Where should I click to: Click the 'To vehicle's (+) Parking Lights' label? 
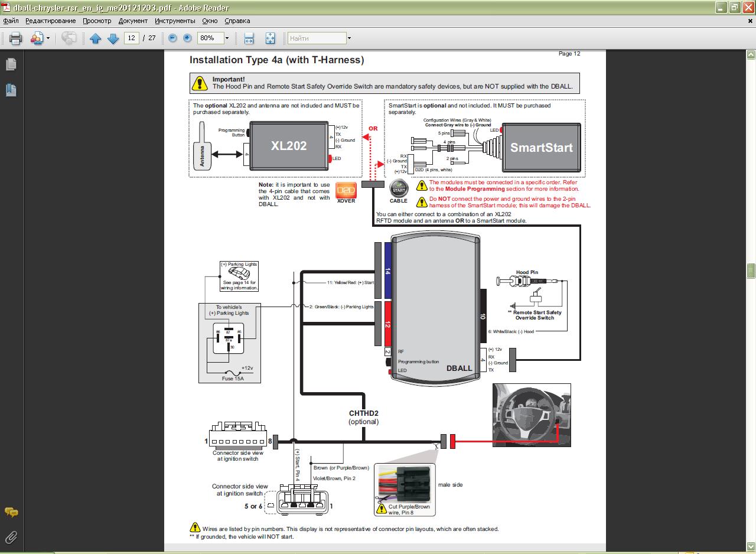tap(229, 310)
